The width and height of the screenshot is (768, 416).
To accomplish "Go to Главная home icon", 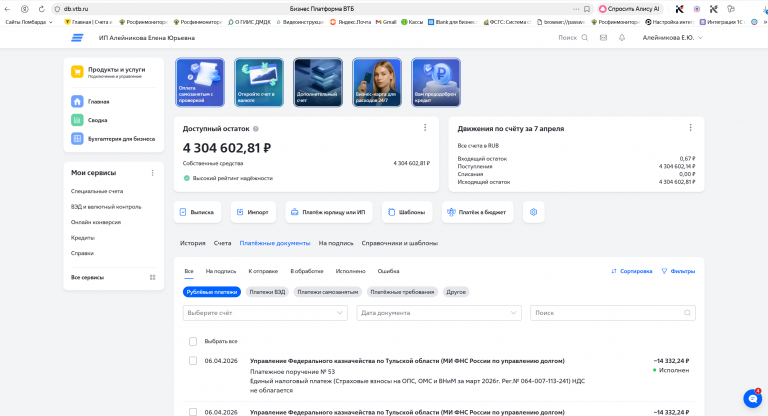I will click(x=77, y=101).
